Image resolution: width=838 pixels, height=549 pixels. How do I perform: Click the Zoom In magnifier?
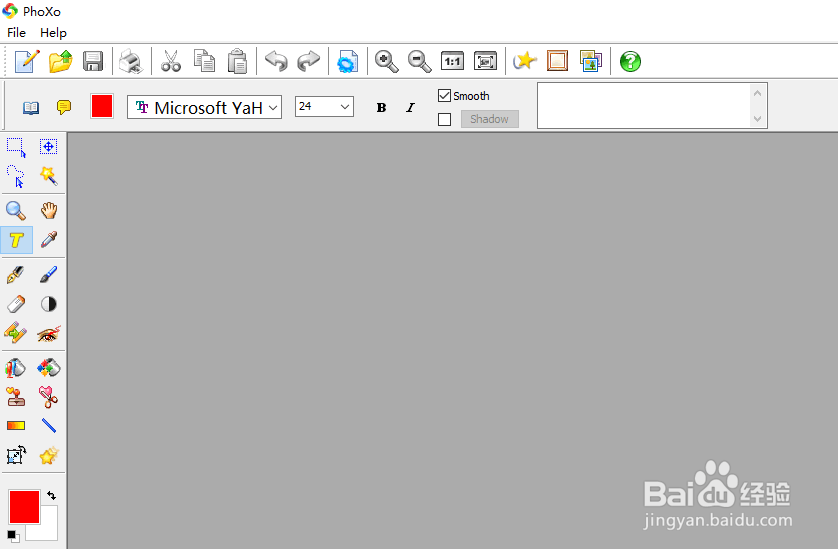[386, 61]
